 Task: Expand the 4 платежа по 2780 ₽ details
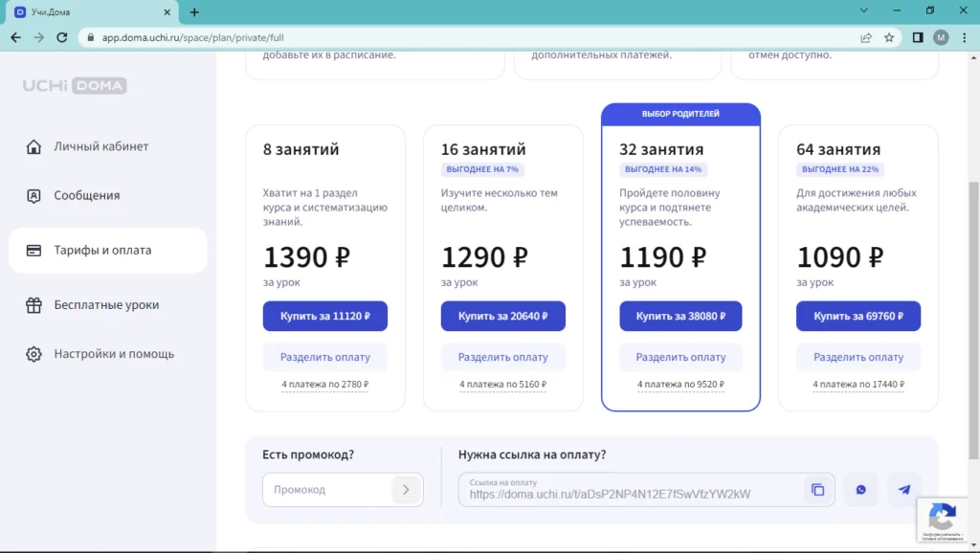[x=325, y=385]
